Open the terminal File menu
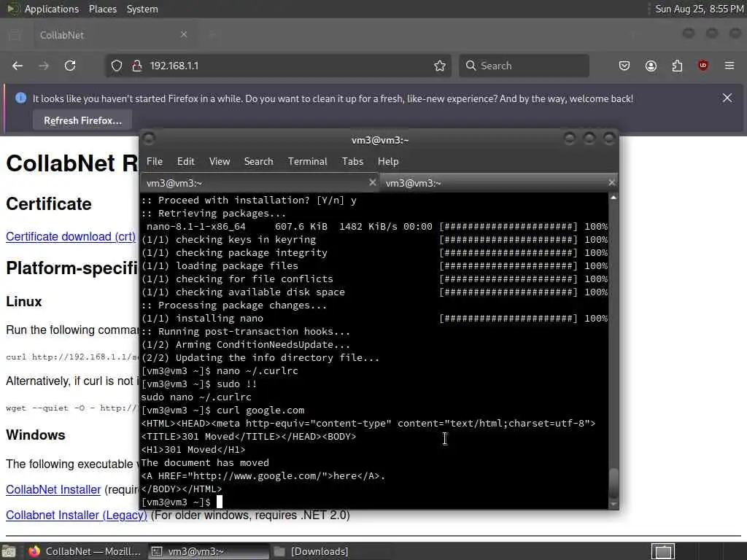747x560 pixels. pyautogui.click(x=155, y=161)
